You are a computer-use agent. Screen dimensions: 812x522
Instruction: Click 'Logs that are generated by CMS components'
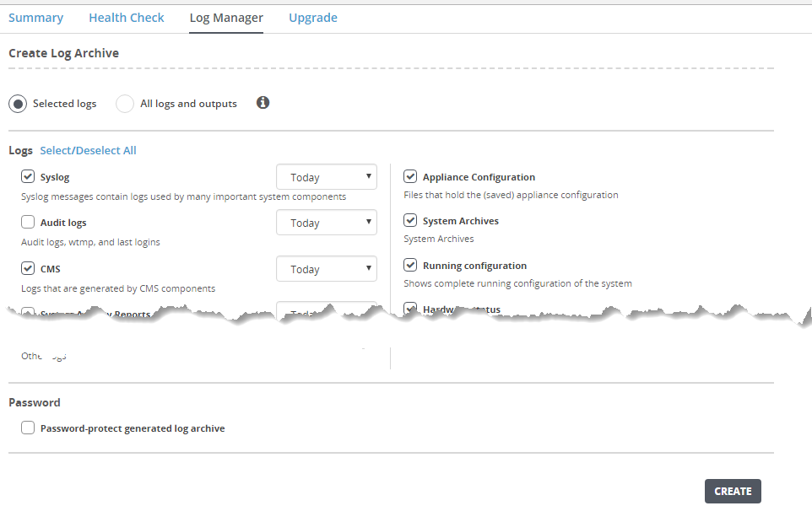pos(118,288)
